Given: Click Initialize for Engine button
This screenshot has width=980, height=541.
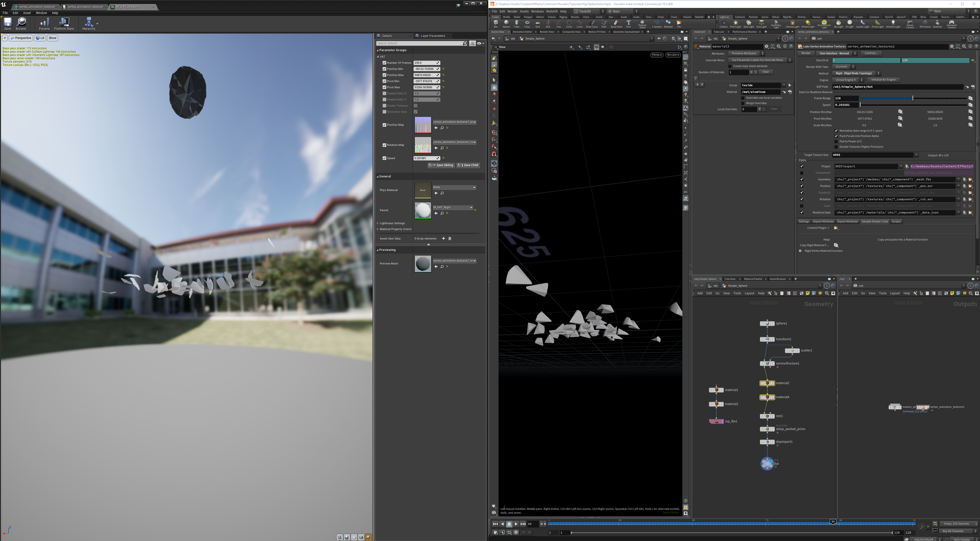Looking at the screenshot, I should [883, 80].
